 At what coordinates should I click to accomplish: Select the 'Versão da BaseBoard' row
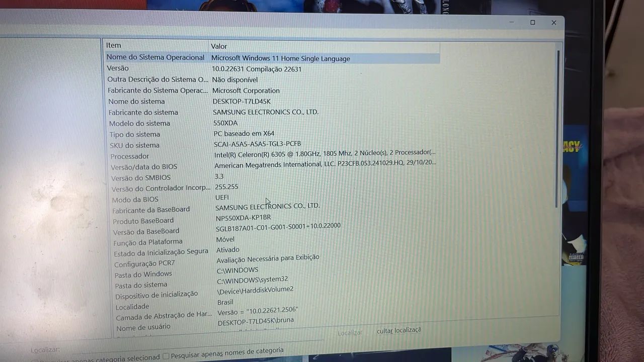click(x=146, y=231)
